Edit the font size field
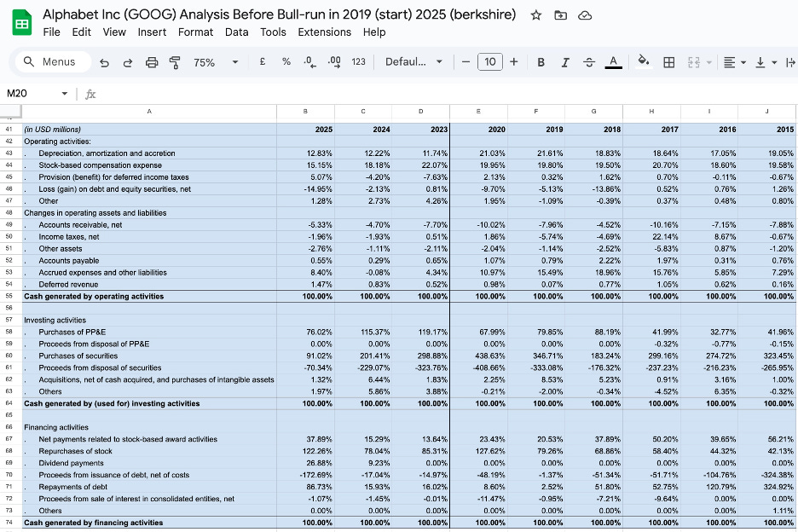Viewport: 798px width, 532px height. tap(489, 61)
